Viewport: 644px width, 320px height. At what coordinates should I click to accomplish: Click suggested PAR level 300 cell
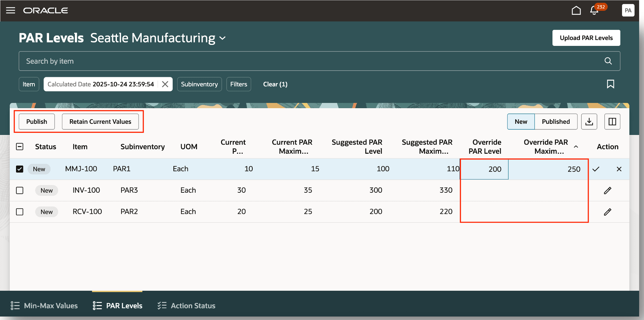376,190
